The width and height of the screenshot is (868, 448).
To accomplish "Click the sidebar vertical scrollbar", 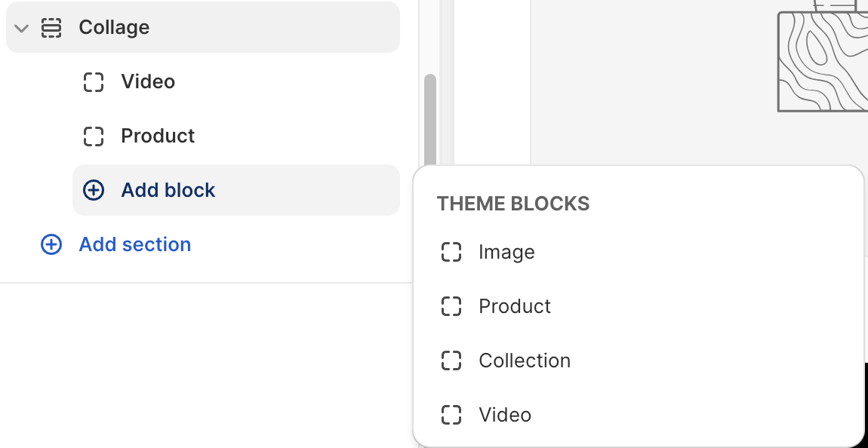I will 430,121.
